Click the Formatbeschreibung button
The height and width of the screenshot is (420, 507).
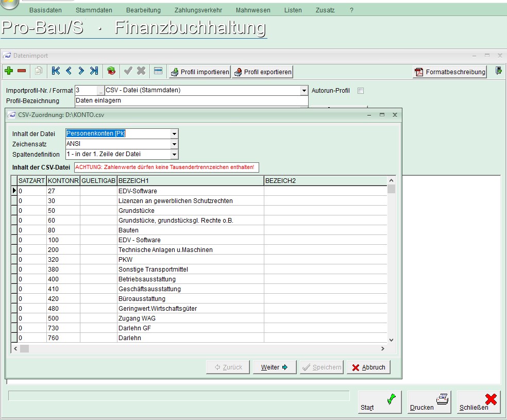[x=450, y=72]
